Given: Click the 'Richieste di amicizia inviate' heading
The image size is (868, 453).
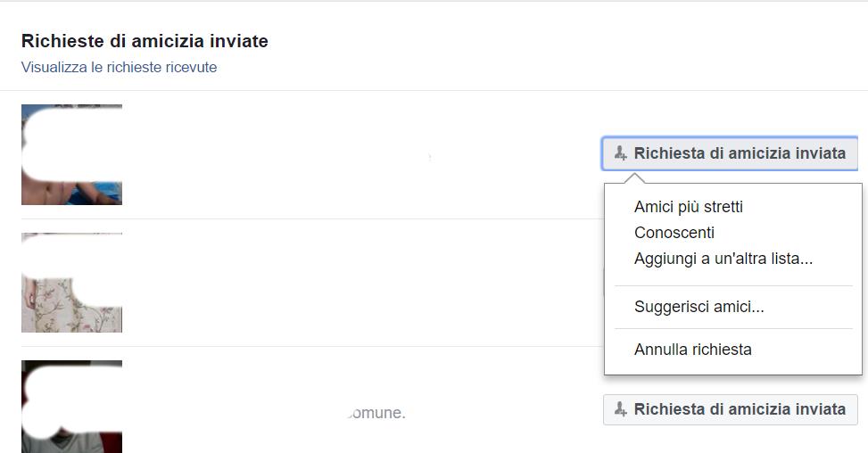Looking at the screenshot, I should 145,41.
